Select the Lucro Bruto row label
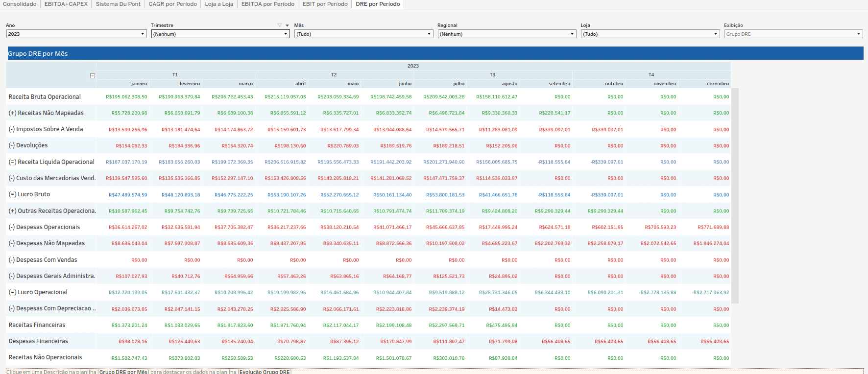868x374 pixels. point(29,194)
